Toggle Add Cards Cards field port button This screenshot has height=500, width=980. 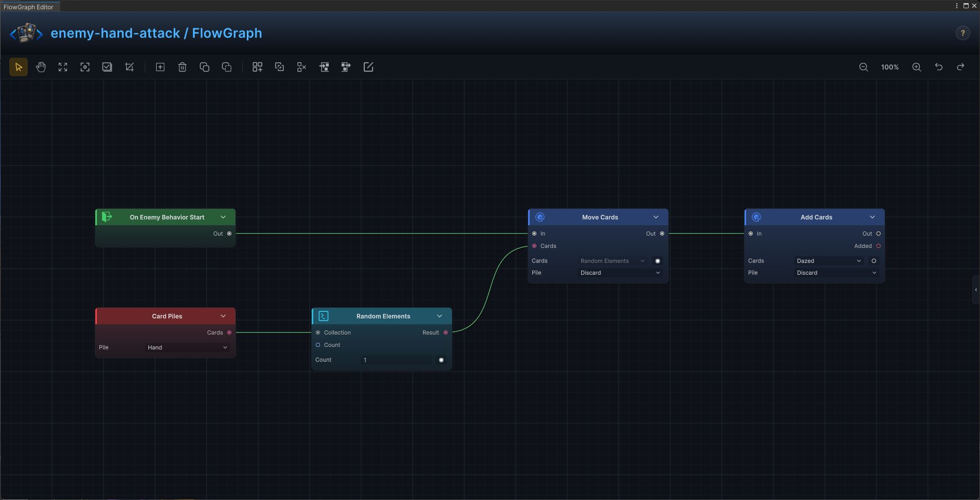(874, 261)
